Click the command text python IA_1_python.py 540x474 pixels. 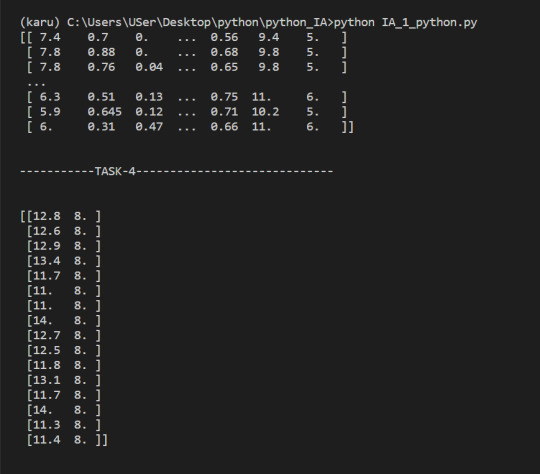pyautogui.click(x=405, y=23)
